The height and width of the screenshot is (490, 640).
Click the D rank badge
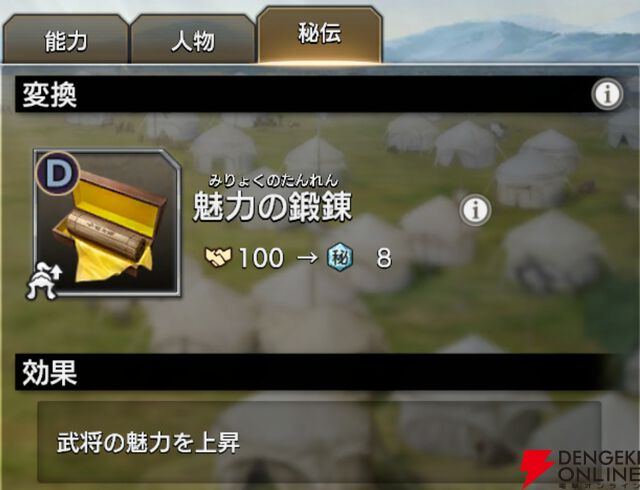[x=58, y=173]
